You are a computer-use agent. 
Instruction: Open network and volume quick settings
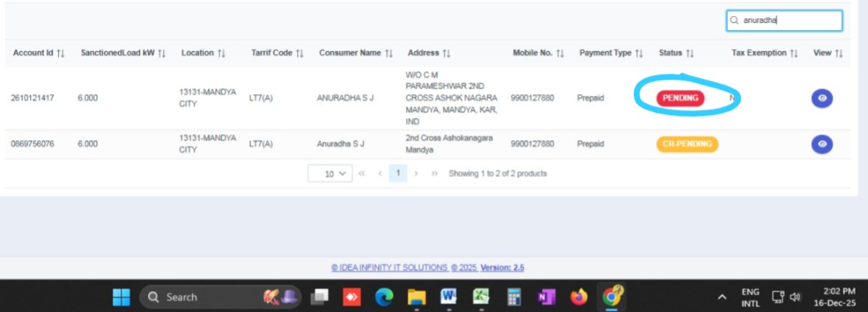[787, 297]
